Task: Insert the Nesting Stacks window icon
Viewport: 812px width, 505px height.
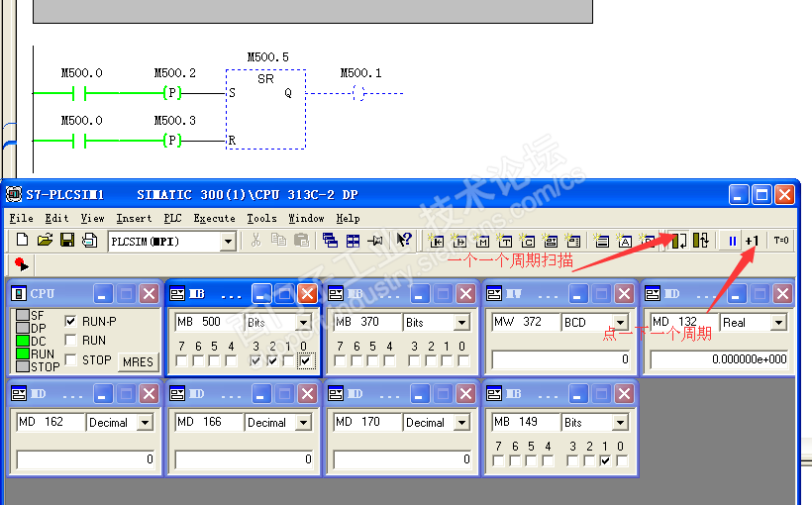Action: point(601,241)
